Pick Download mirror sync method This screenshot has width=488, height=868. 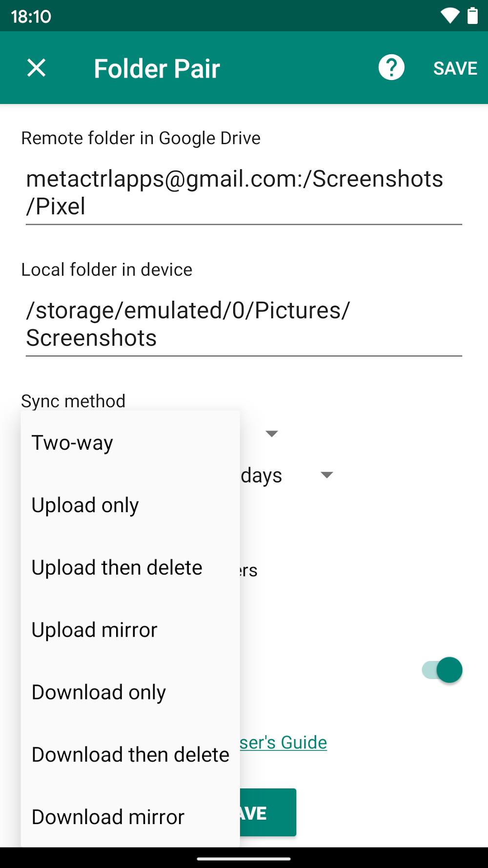click(x=108, y=817)
